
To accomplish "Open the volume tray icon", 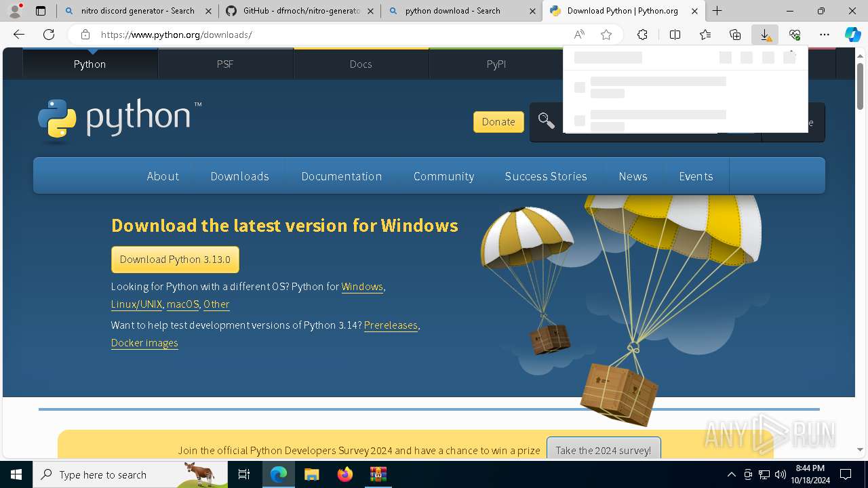I will click(780, 474).
